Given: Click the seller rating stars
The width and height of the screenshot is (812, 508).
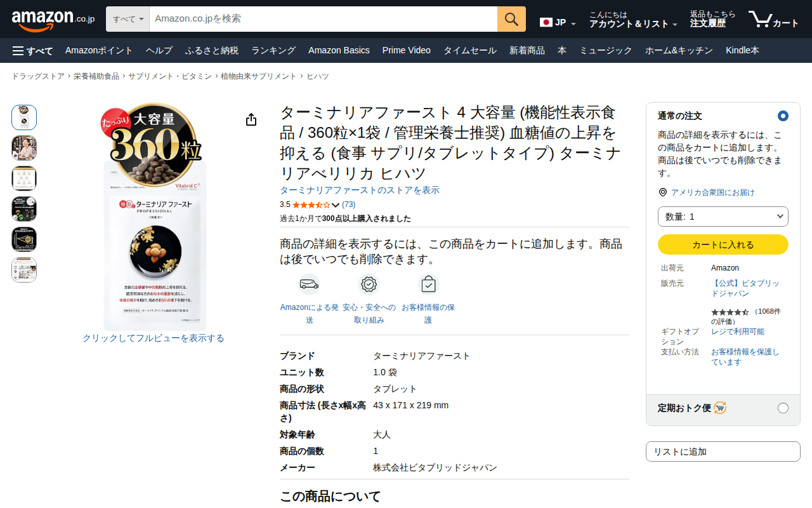Looking at the screenshot, I should tap(730, 312).
